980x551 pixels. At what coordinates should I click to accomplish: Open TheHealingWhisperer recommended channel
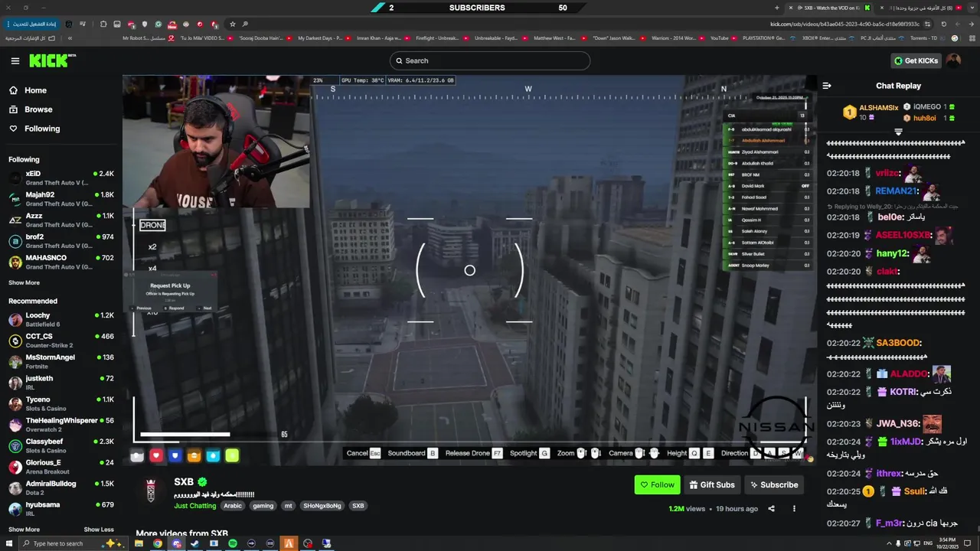[x=61, y=425]
